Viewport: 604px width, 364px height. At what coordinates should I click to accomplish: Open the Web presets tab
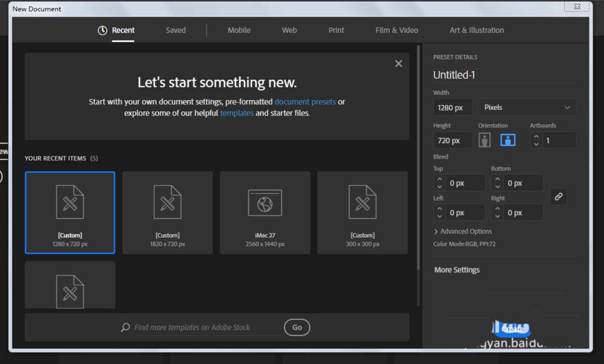(x=289, y=30)
